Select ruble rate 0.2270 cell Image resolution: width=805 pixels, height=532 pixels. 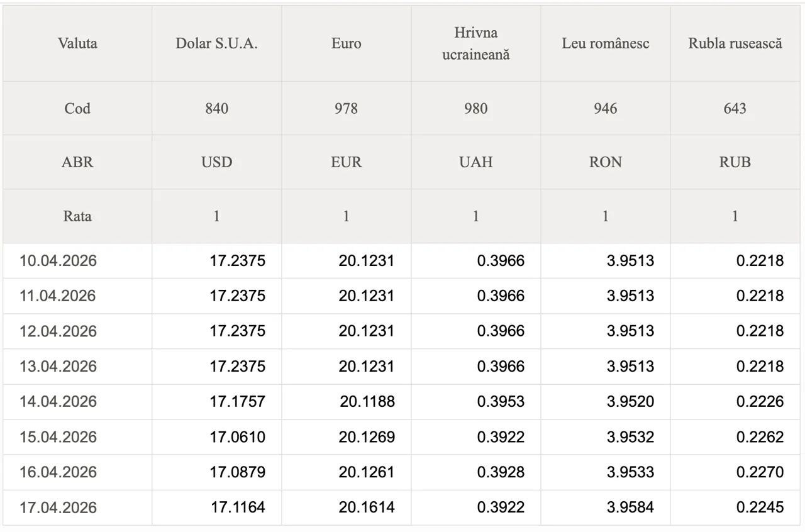(760, 472)
